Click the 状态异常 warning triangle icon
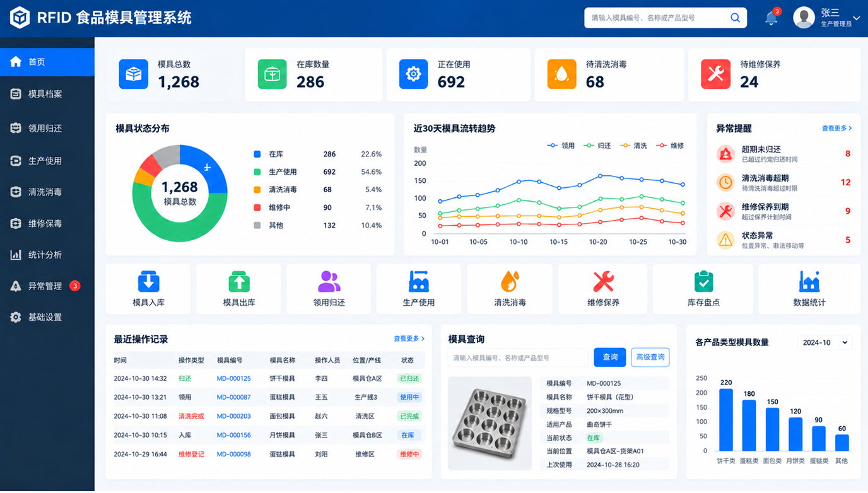 (725, 240)
